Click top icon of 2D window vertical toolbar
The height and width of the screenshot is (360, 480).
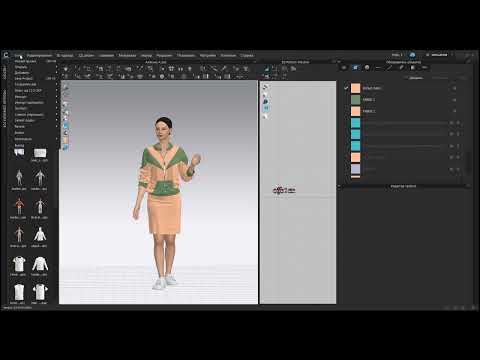coord(265,87)
